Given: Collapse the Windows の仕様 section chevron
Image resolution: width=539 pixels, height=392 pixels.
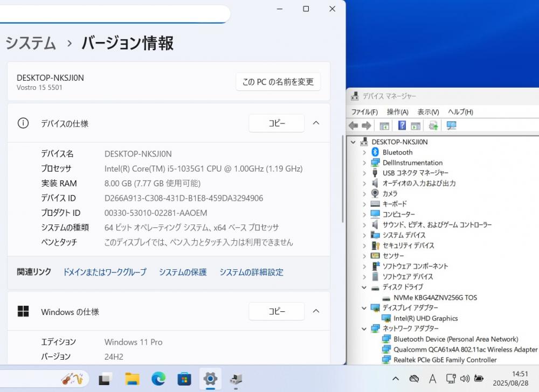Looking at the screenshot, I should [316, 311].
